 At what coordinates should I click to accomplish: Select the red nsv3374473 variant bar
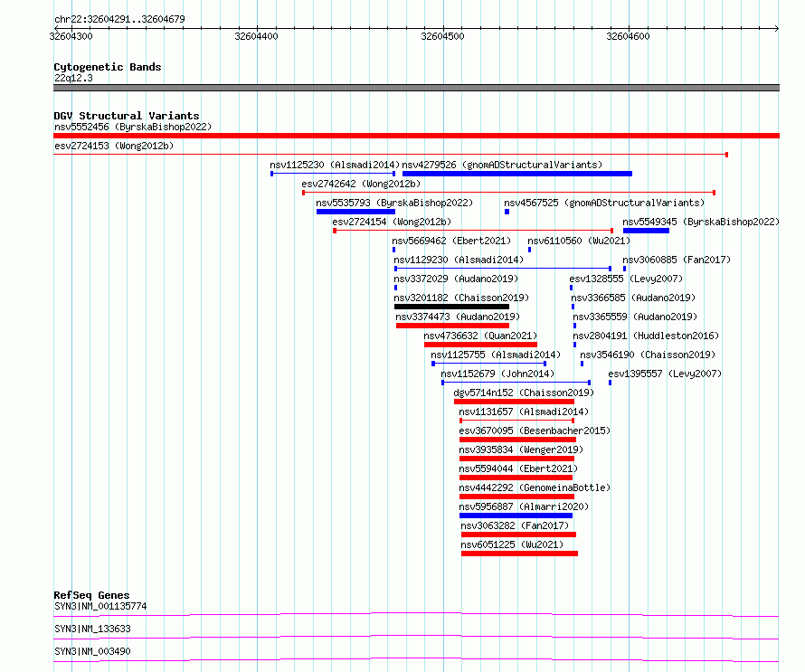coord(453,326)
